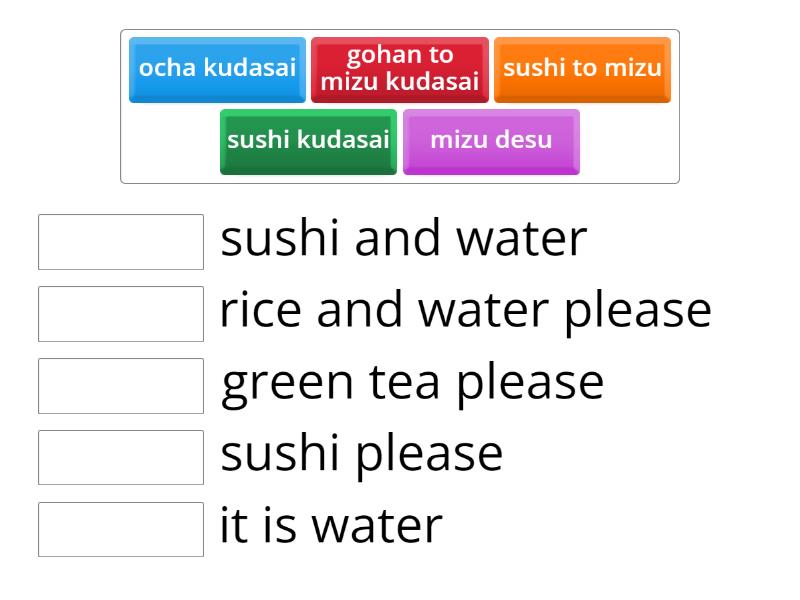Viewport: 800px width, 600px height.
Task: Click the answer box beside 'sushi and water'
Action: point(120,240)
